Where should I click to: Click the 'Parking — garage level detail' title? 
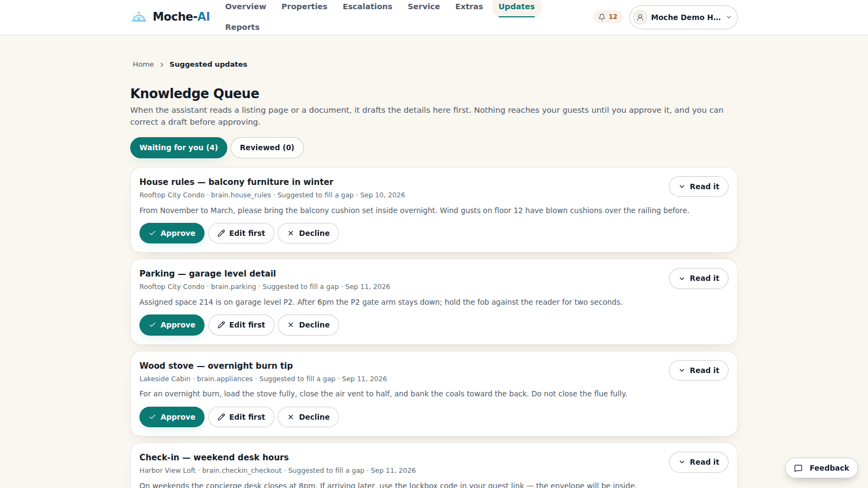point(207,274)
